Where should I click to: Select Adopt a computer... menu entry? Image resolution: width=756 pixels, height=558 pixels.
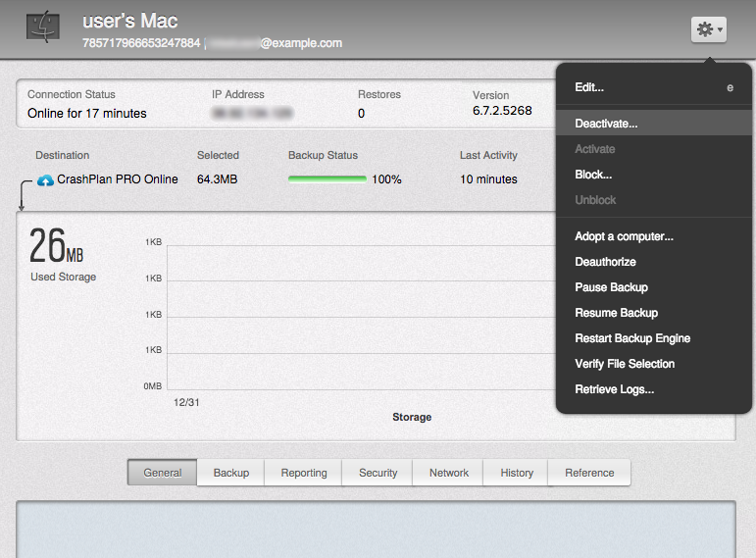tap(654, 236)
